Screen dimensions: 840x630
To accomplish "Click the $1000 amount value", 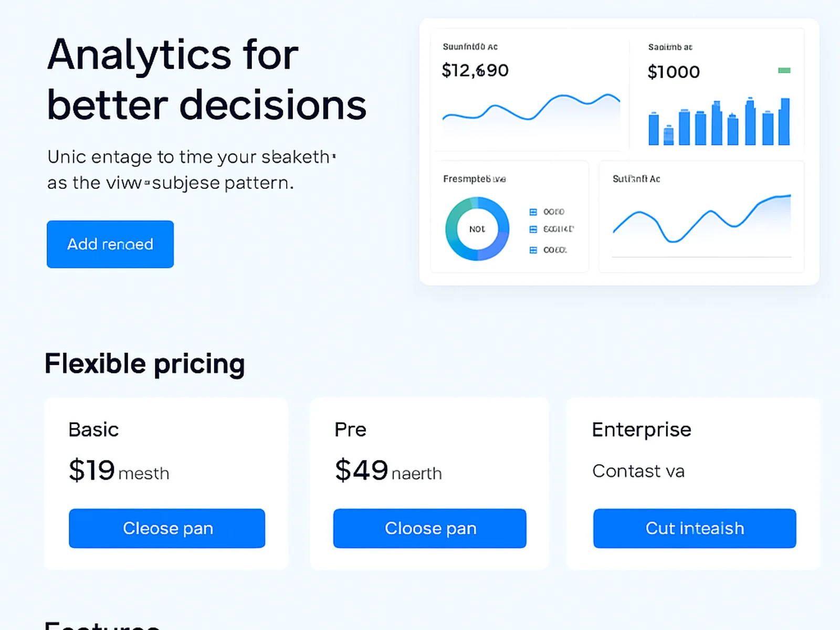I will (x=674, y=72).
